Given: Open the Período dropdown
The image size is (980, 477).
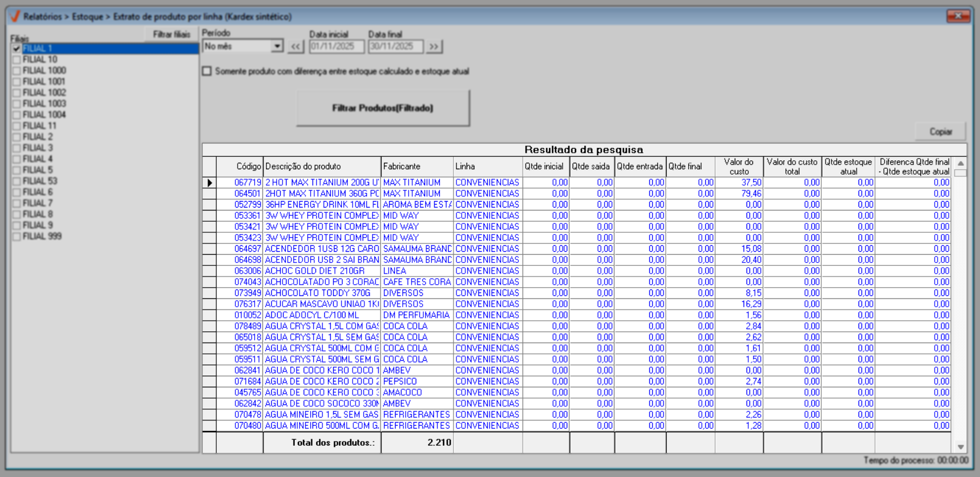Looking at the screenshot, I should 277,47.
